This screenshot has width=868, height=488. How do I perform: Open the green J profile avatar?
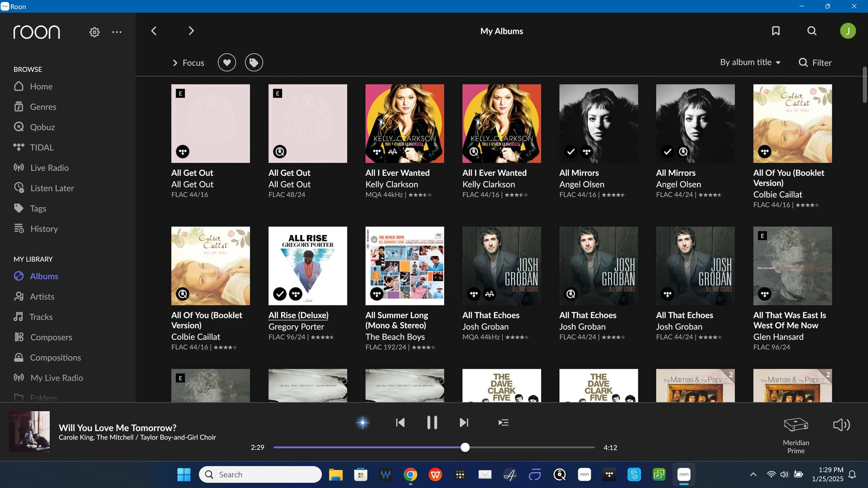click(x=848, y=31)
